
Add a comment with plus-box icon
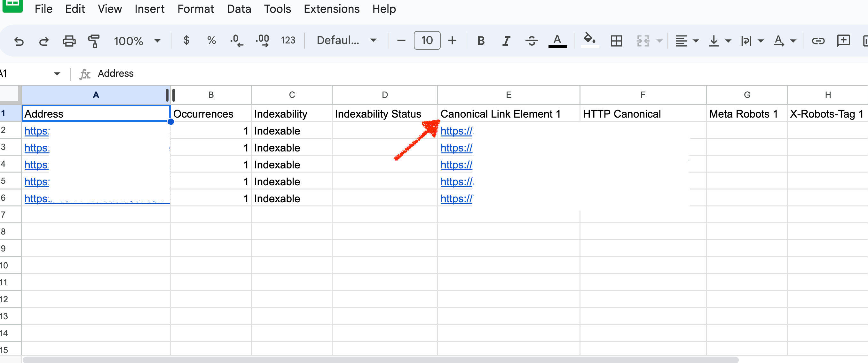coord(843,41)
